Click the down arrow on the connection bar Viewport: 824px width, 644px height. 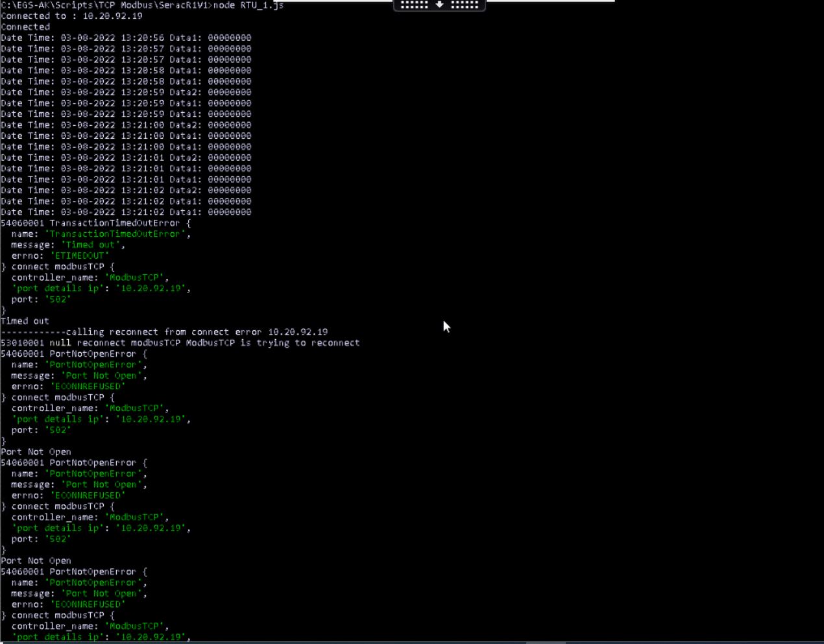click(x=439, y=5)
